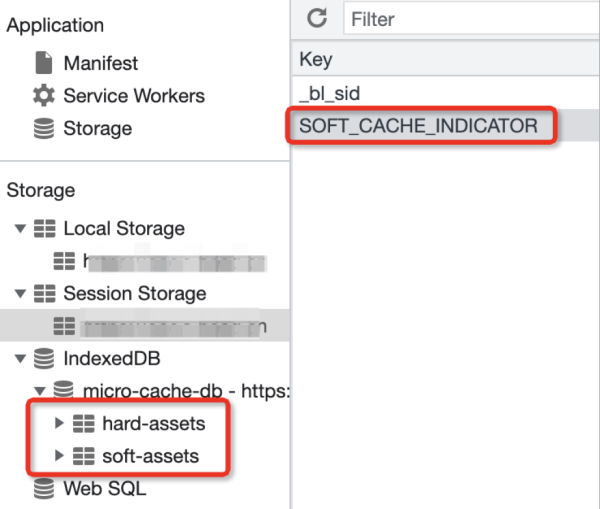This screenshot has width=600, height=509.
Task: Click the Session Storage table icon
Action: (x=44, y=294)
